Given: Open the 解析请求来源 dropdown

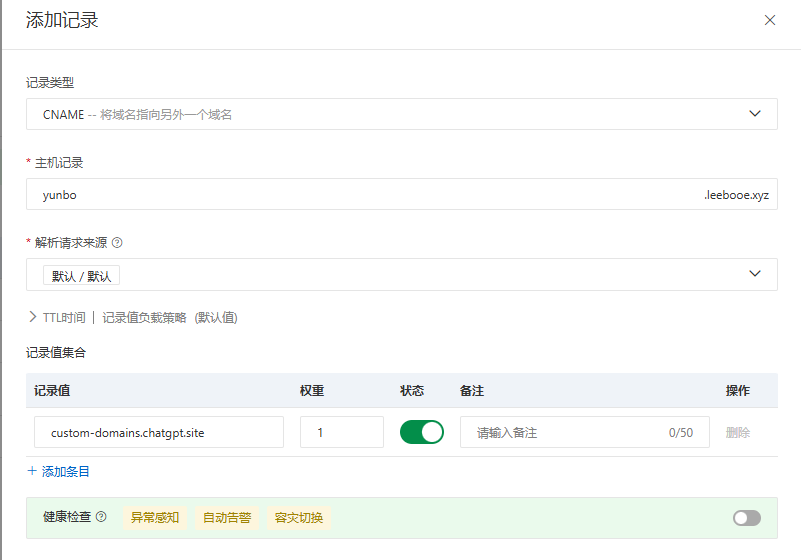Looking at the screenshot, I should 402,274.
